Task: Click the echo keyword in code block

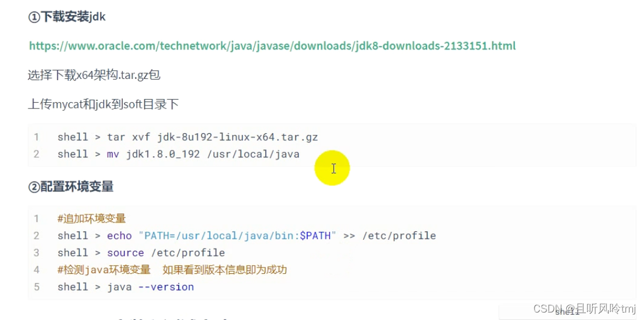Action: coord(119,236)
